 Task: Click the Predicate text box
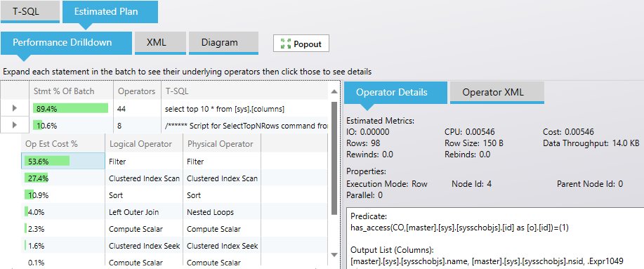(x=495, y=238)
